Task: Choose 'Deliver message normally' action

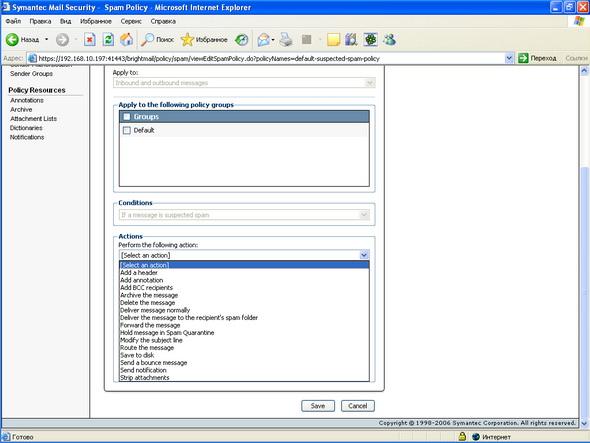Action: point(244,310)
